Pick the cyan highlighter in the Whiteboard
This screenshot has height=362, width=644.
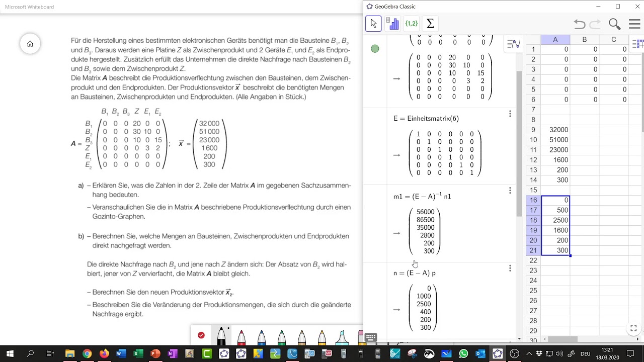point(342,337)
